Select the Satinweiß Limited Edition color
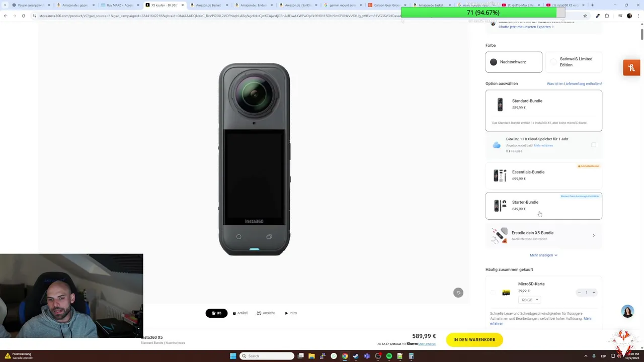Image resolution: width=644 pixels, height=362 pixels. (574, 62)
